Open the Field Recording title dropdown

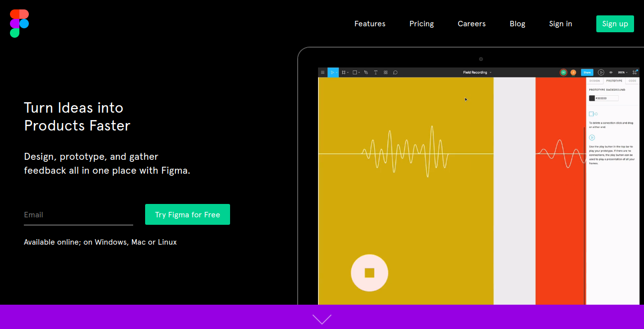477,72
